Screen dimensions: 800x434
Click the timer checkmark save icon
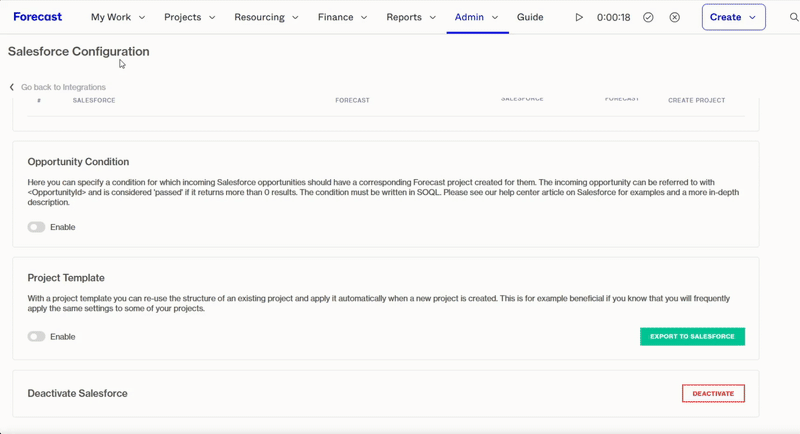click(648, 17)
